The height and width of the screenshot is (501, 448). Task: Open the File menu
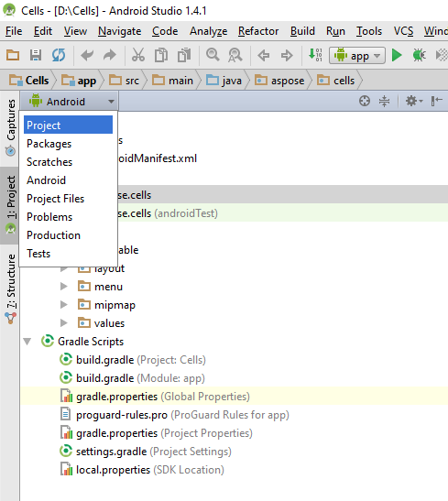pos(14,31)
